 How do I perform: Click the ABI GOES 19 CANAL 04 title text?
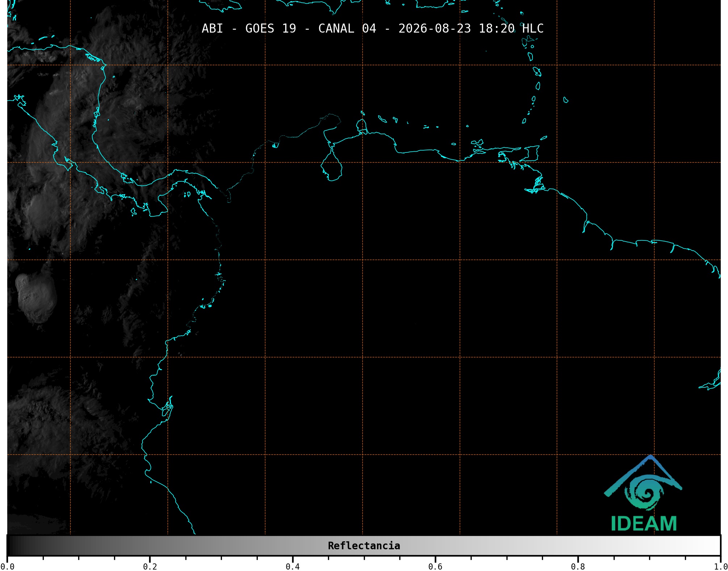373,29
